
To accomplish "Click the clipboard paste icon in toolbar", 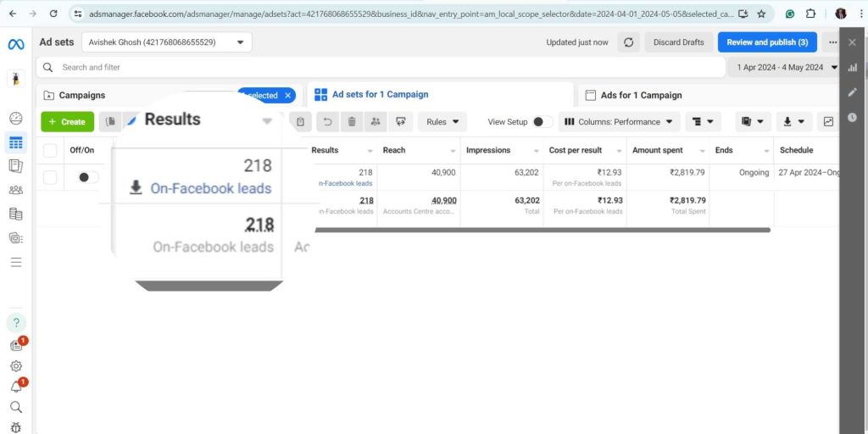I will pos(301,122).
